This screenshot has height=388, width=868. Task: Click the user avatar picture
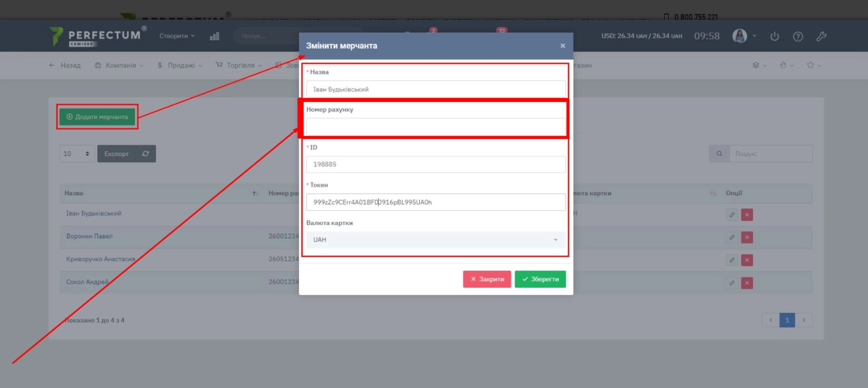[740, 36]
